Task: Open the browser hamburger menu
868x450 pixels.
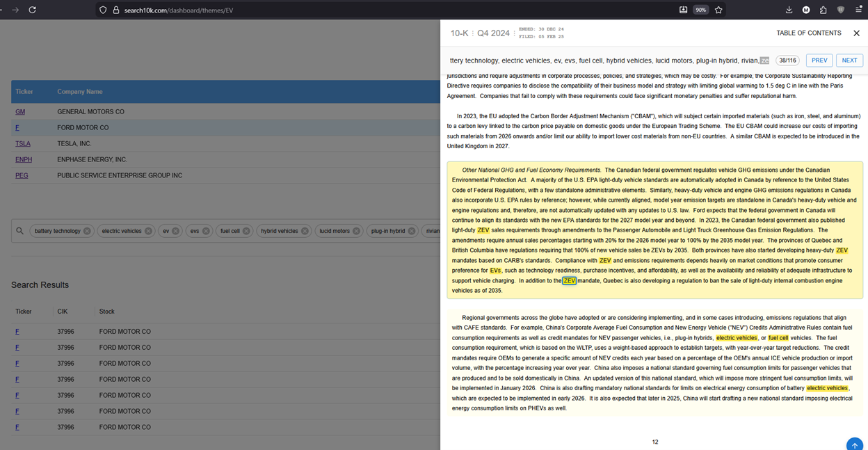Action: tap(858, 10)
